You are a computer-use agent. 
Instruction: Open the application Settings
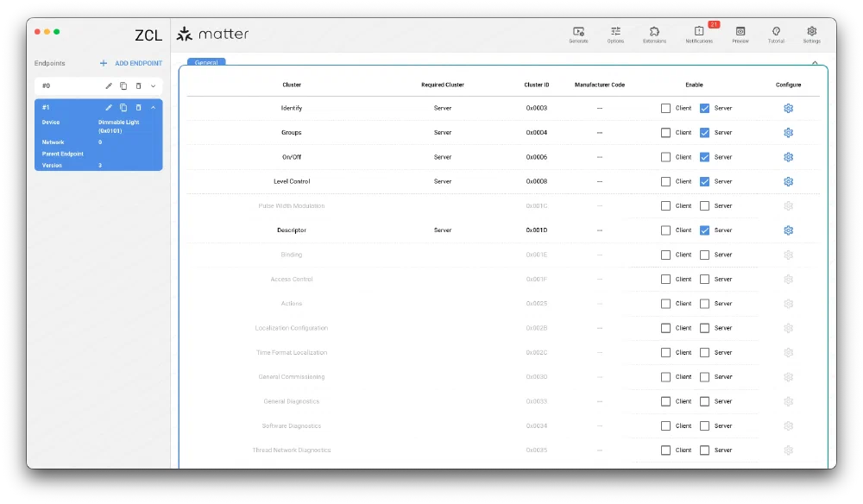tap(811, 33)
